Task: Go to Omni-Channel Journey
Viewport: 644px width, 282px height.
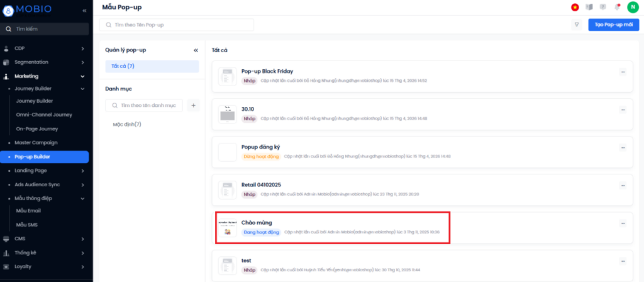Action: pos(44,115)
